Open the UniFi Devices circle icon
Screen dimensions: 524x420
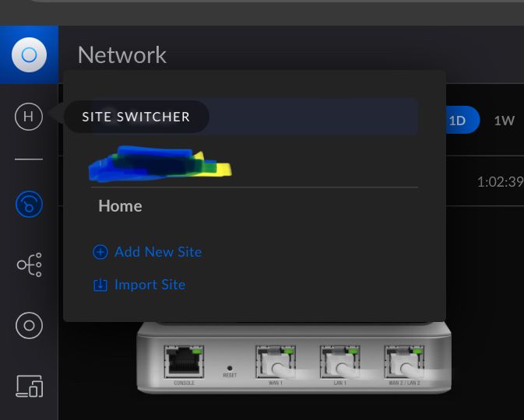pos(29,325)
